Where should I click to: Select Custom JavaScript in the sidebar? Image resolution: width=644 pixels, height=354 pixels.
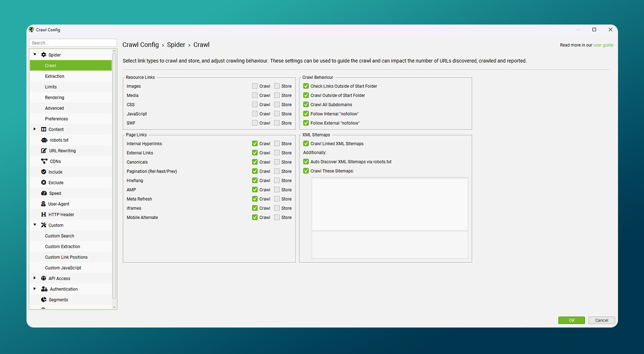[x=63, y=268]
